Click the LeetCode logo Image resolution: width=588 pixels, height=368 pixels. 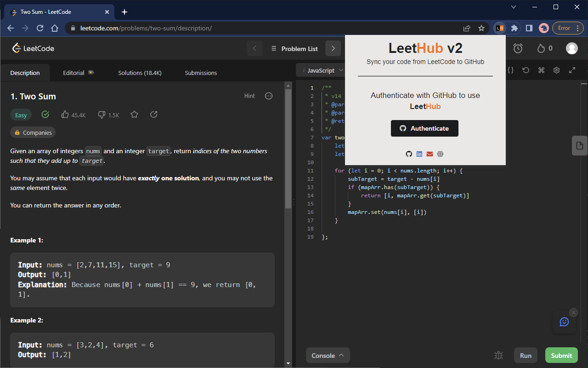click(x=33, y=48)
